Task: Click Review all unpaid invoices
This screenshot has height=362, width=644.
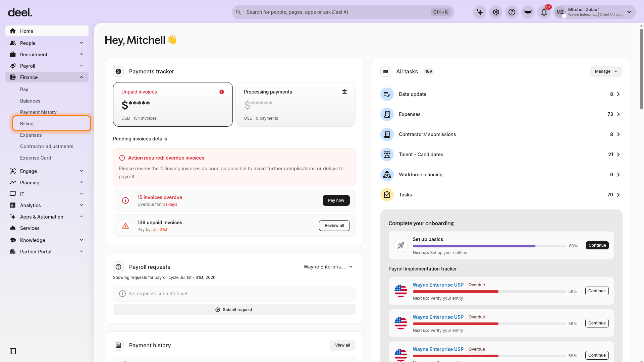Action: tap(334, 226)
